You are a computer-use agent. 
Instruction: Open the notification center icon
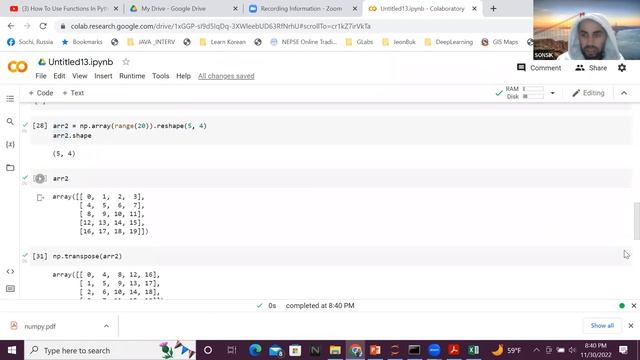click(x=623, y=350)
